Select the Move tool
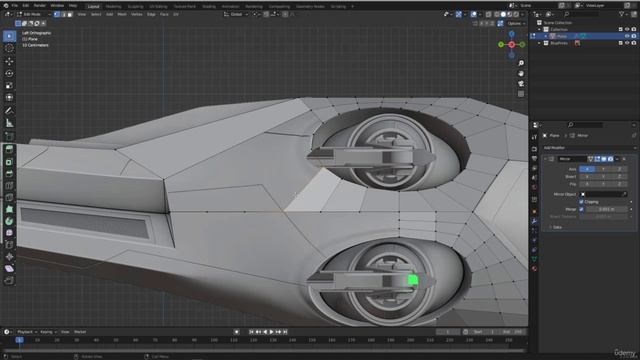The image size is (640, 360). (x=9, y=61)
